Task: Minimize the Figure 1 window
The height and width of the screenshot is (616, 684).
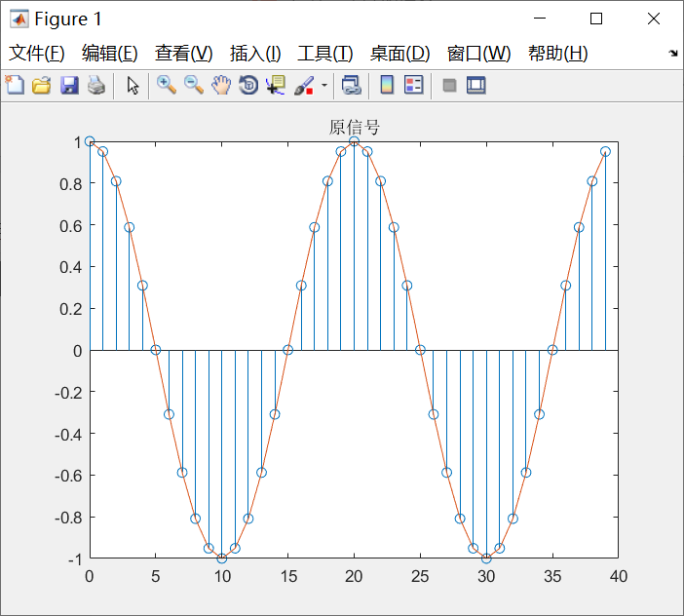Action: coord(540,19)
